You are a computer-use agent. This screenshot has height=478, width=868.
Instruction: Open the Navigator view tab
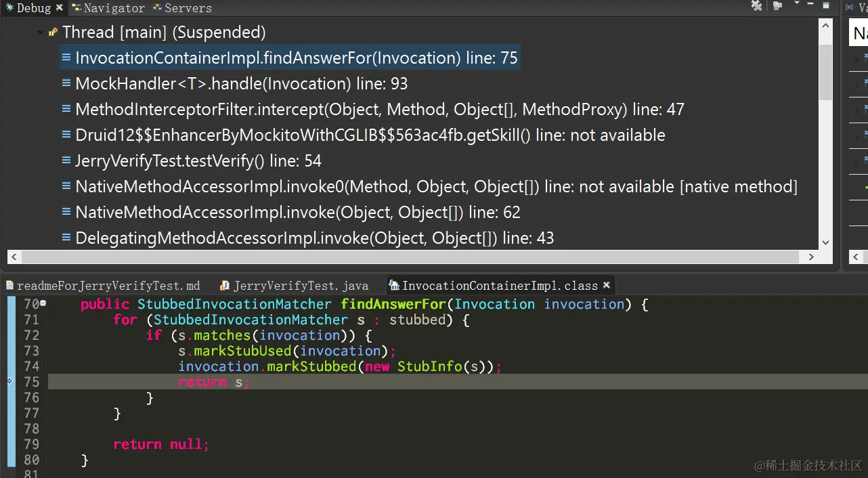click(x=108, y=8)
